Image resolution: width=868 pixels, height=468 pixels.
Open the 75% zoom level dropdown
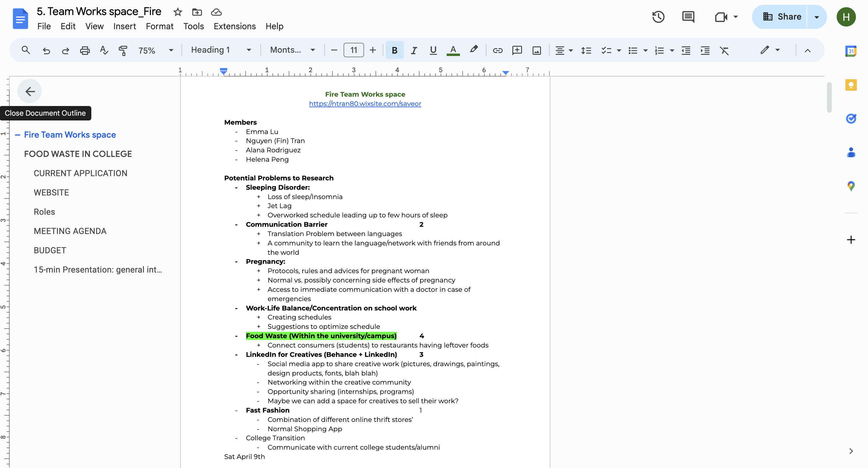(x=156, y=51)
